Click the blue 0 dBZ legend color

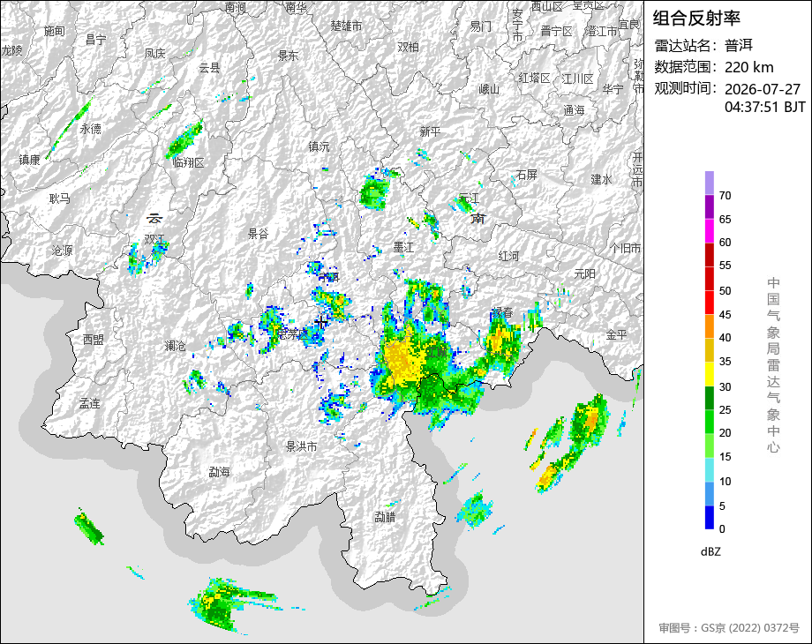click(710, 517)
